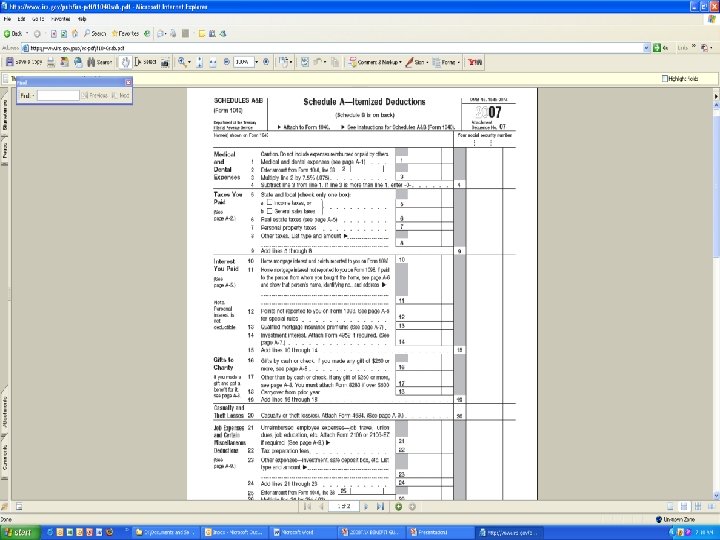Open the Help menu
The height and width of the screenshot is (540, 720).
[x=82, y=19]
